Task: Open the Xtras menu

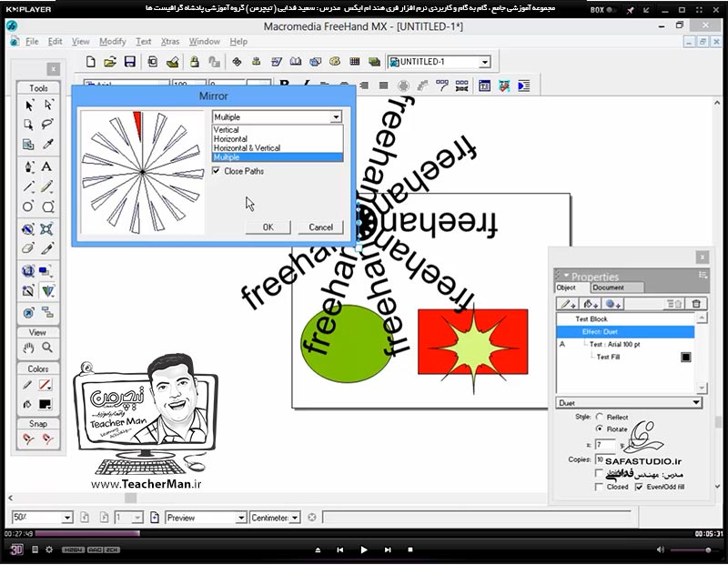Action: coord(170,41)
